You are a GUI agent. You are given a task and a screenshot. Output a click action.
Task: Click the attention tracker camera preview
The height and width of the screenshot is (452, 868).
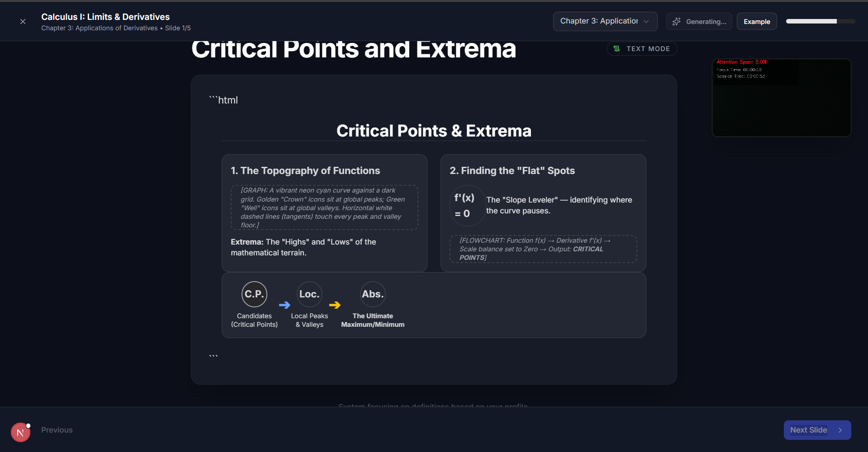[x=781, y=98]
